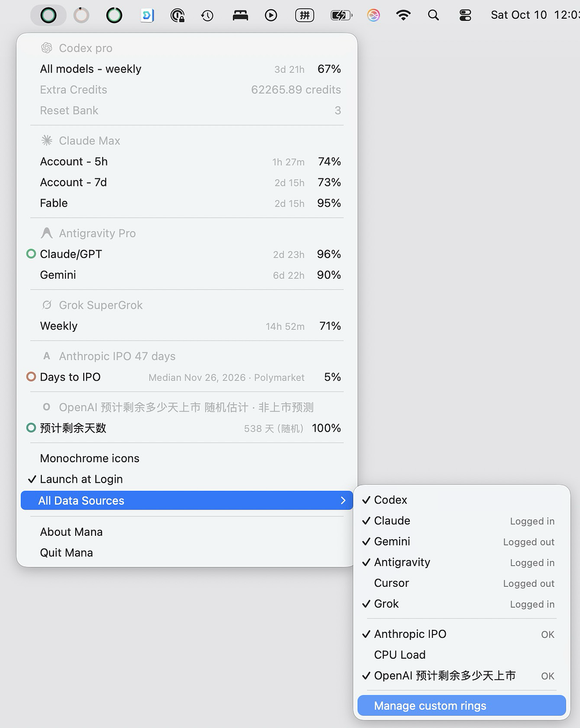
Task: Open Control Center toggle icon
Action: tap(465, 16)
